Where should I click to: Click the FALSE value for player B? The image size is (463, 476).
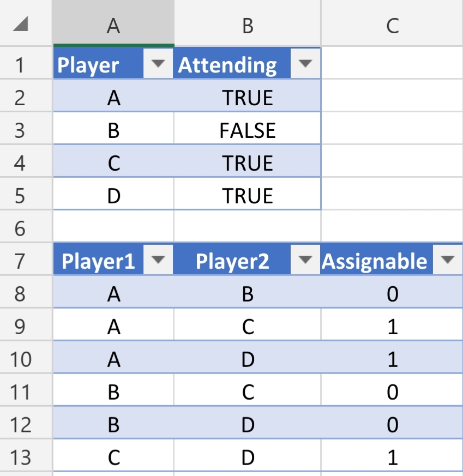tap(247, 130)
